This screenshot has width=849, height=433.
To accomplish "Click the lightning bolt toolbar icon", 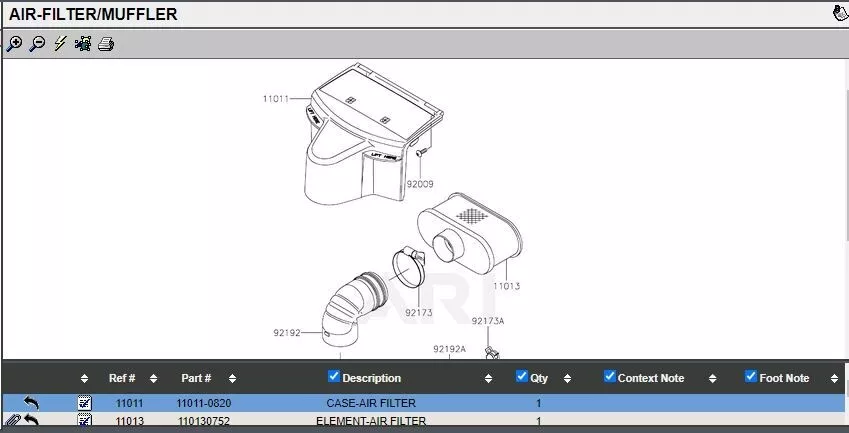I will tap(60, 44).
